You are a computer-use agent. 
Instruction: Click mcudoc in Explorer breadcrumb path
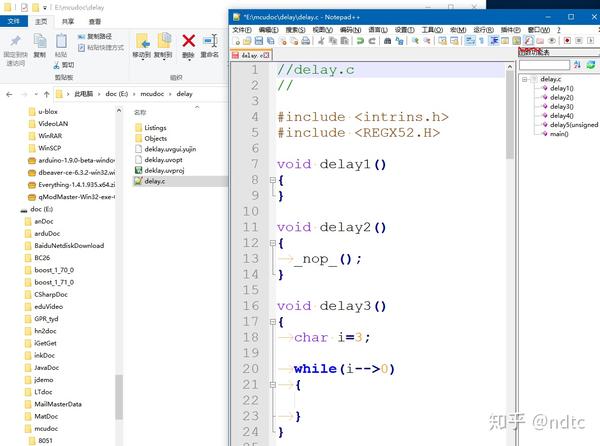point(152,94)
